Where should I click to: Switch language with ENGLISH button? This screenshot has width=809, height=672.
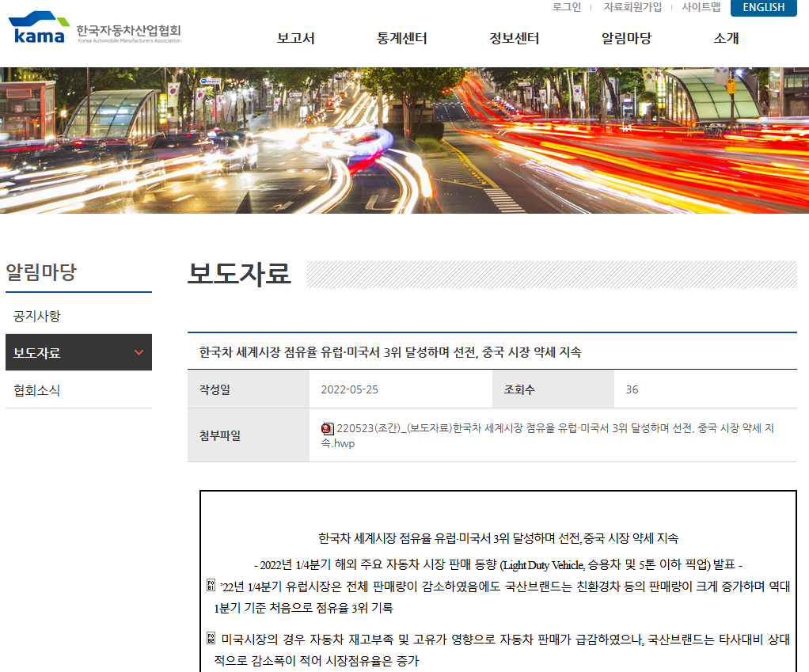tap(763, 8)
